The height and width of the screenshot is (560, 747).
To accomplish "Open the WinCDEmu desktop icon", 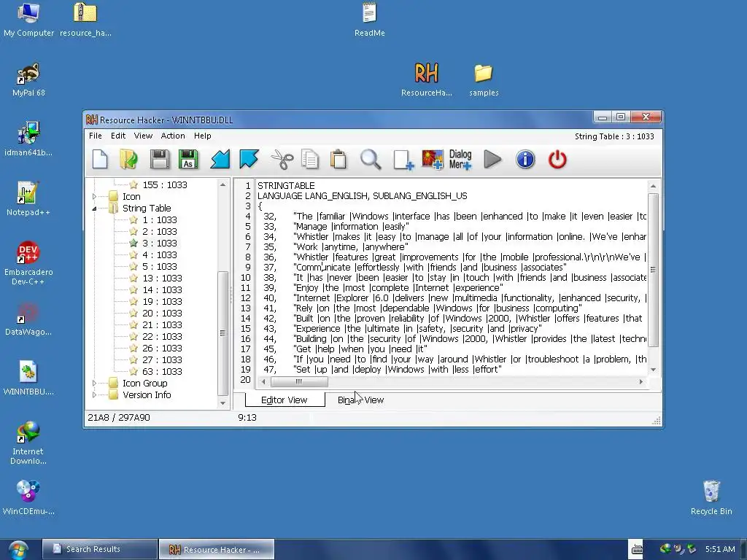I will [x=28, y=498].
